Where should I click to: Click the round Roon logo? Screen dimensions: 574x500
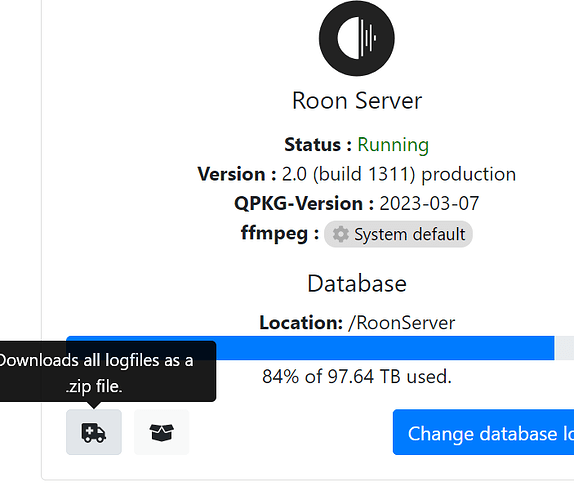(357, 38)
